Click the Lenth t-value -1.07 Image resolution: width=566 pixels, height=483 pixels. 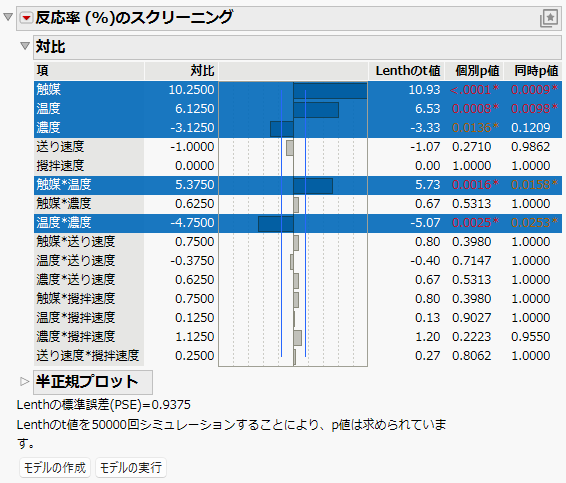(425, 147)
